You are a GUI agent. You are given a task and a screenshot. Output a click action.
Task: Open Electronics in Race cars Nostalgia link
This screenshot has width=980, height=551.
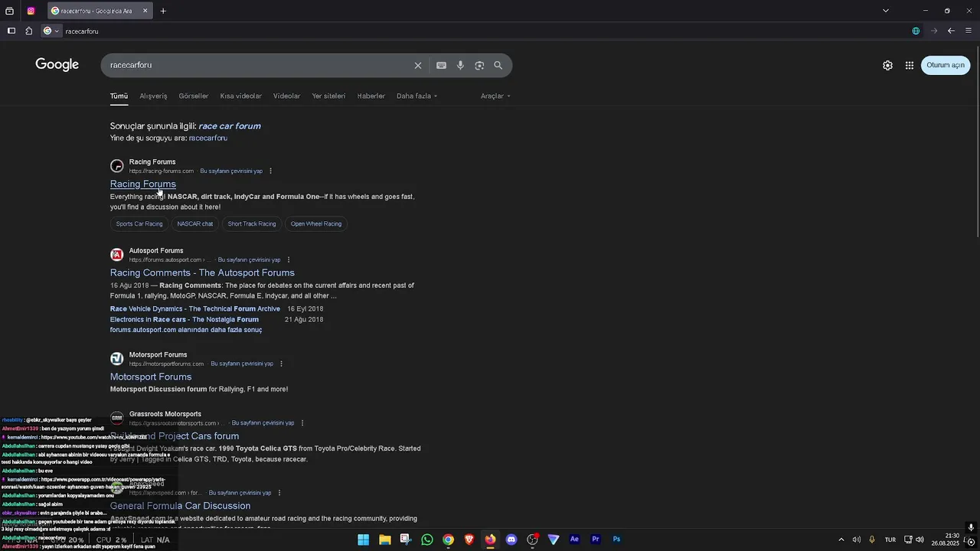point(185,319)
